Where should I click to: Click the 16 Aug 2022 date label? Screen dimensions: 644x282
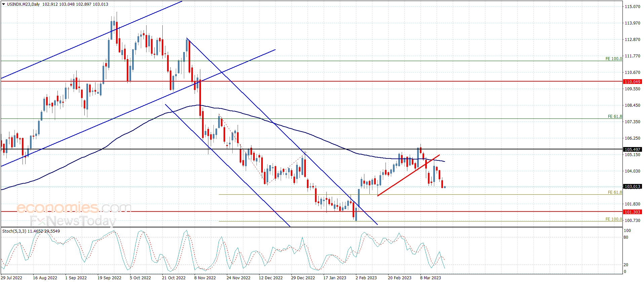pyautogui.click(x=45, y=278)
